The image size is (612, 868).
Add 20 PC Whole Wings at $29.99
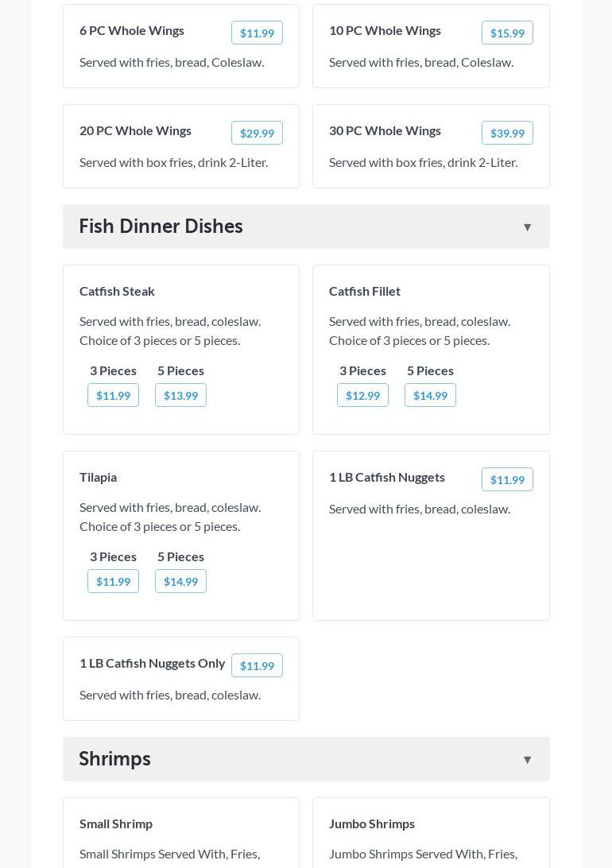257,133
